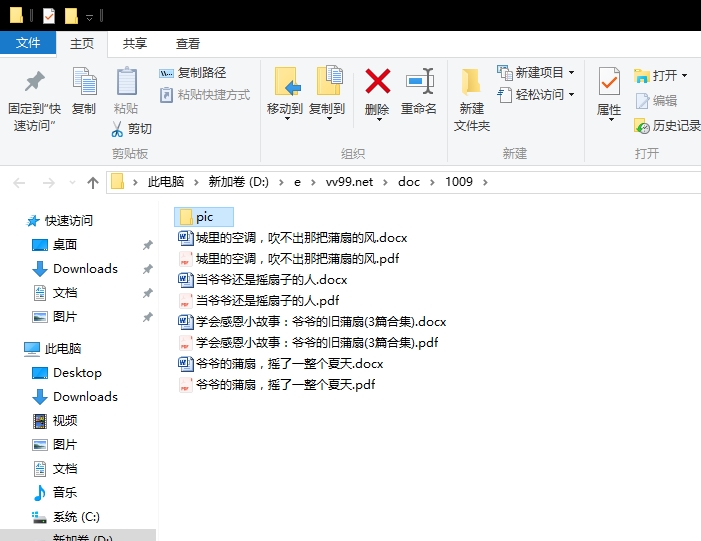The image size is (701, 541).
Task: Click History (历史记录) button
Action: tap(667, 126)
